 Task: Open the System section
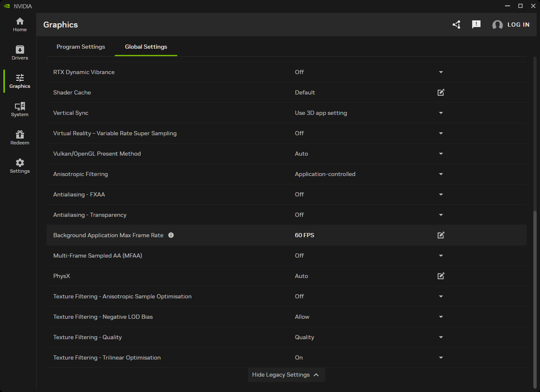(20, 109)
